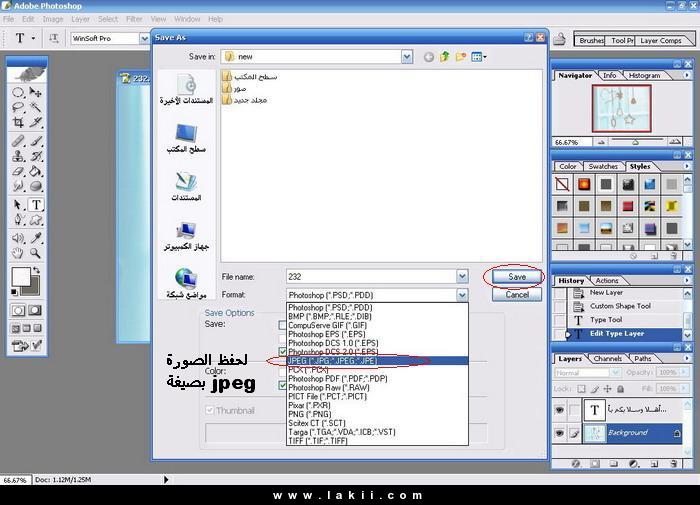700x505 pixels.
Task: Select the Path Selection arrow tool
Action: pyautogui.click(x=18, y=205)
